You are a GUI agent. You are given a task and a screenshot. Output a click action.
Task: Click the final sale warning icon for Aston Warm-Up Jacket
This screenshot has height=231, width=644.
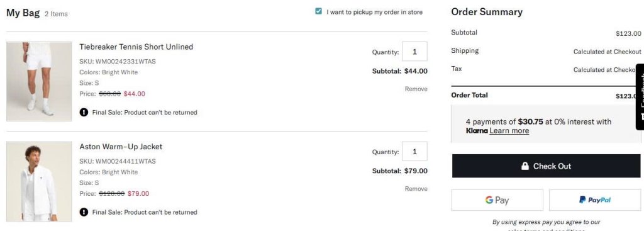click(84, 212)
